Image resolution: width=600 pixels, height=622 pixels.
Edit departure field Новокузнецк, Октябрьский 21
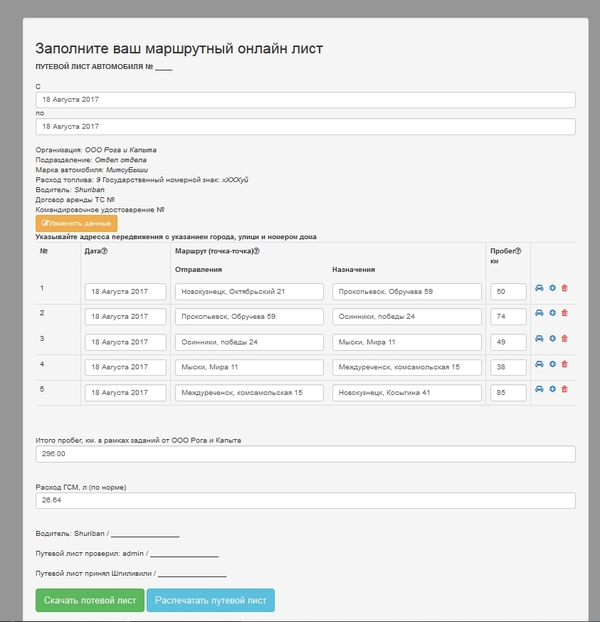(x=249, y=292)
